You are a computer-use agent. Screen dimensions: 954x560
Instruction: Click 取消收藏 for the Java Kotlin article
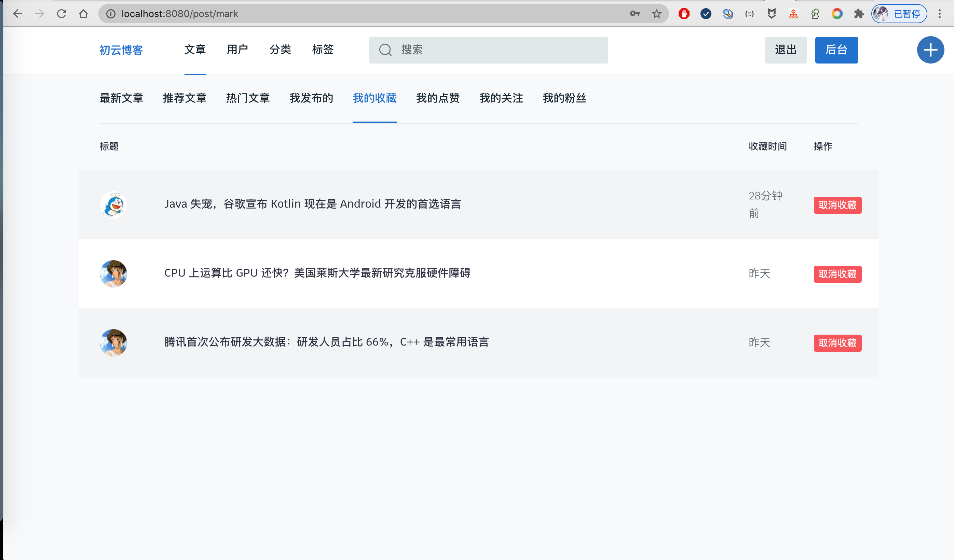pyautogui.click(x=837, y=205)
